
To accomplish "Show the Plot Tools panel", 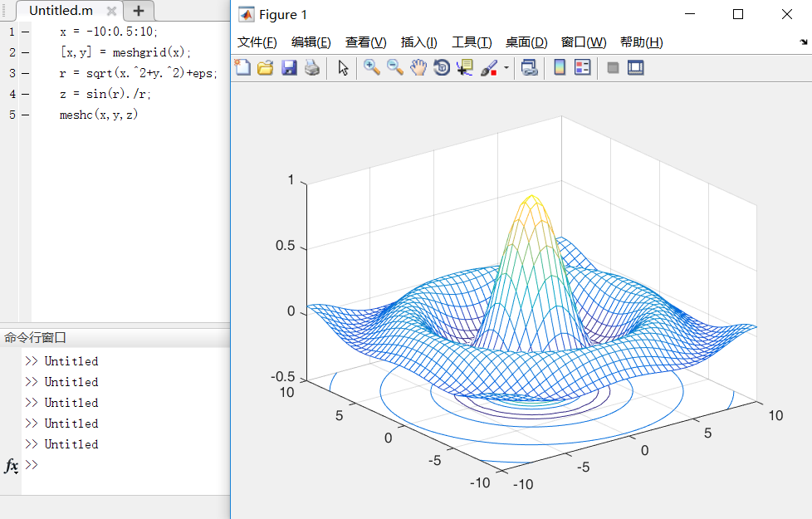I will (634, 67).
